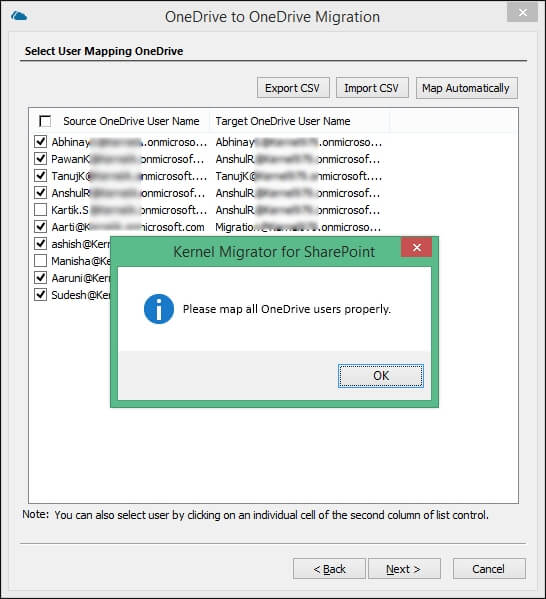
Task: Select target cell in Kartik.S row
Action: coord(298,210)
